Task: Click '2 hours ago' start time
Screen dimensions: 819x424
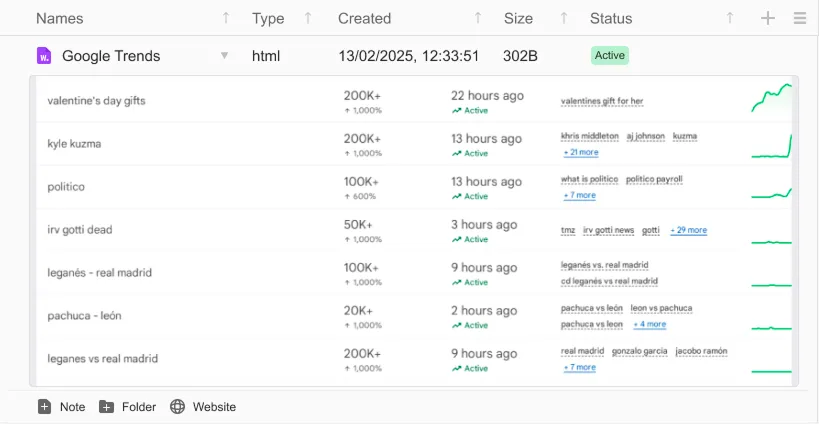Action: coord(484,311)
